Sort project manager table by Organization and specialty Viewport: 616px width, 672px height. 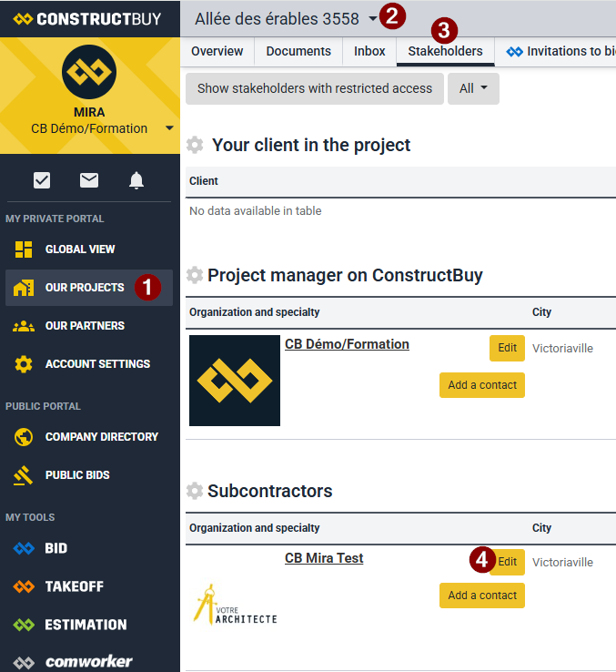255,312
